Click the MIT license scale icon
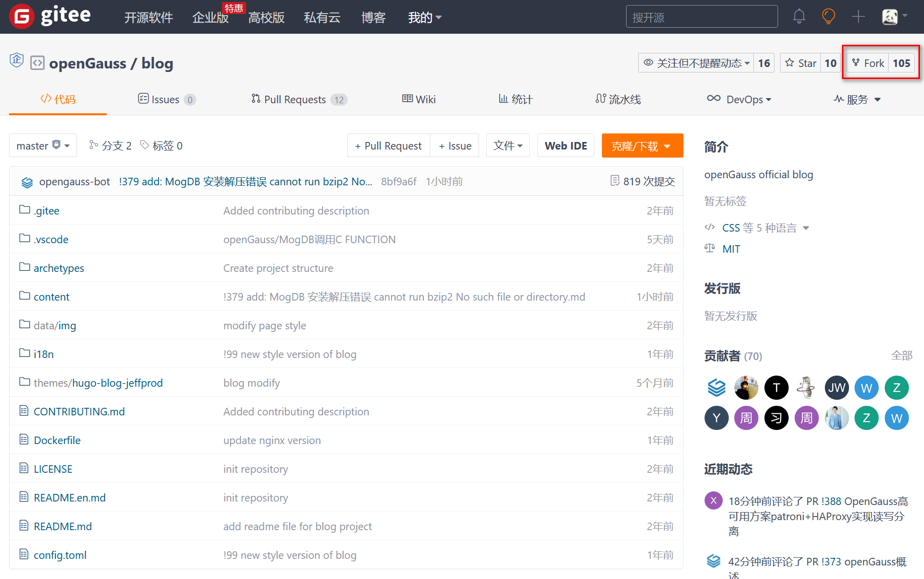 710,248
